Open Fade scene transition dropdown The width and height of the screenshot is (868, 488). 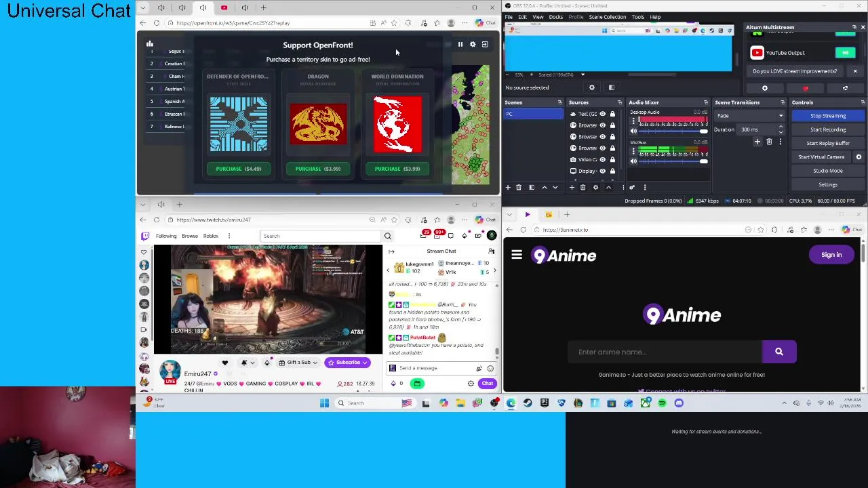[x=750, y=116]
